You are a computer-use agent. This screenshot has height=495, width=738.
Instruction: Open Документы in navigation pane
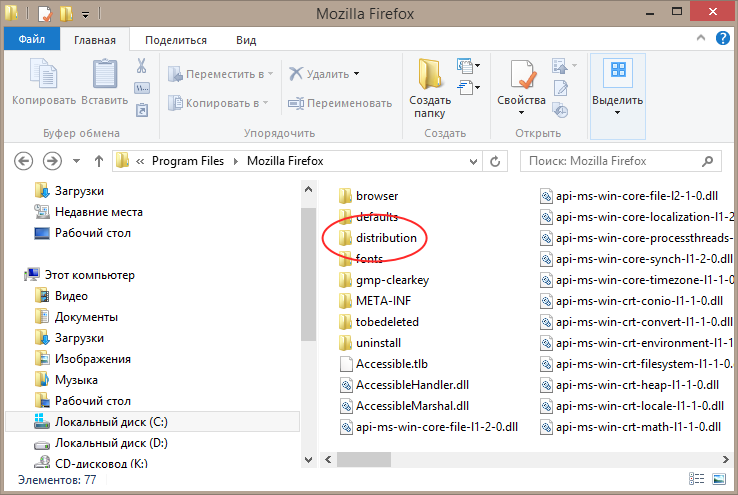[76, 317]
